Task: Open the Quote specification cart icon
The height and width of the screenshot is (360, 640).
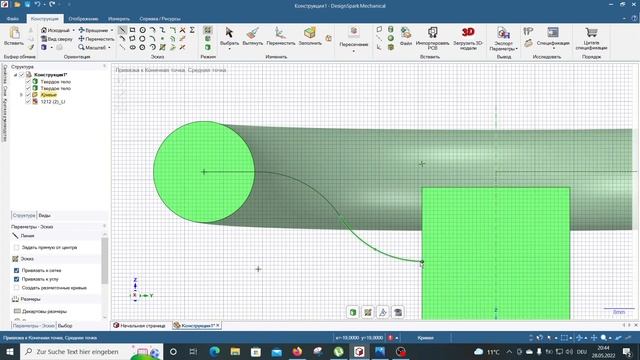Action: point(591,33)
